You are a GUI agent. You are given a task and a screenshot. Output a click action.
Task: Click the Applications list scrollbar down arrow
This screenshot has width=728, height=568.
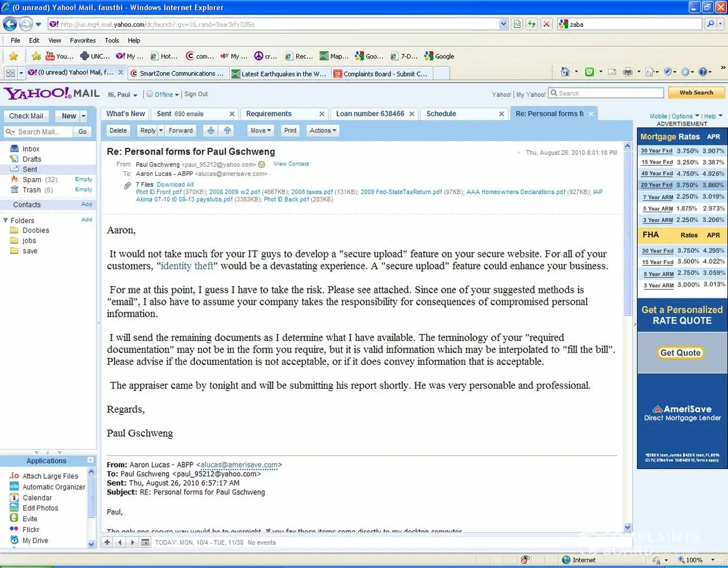click(91, 544)
